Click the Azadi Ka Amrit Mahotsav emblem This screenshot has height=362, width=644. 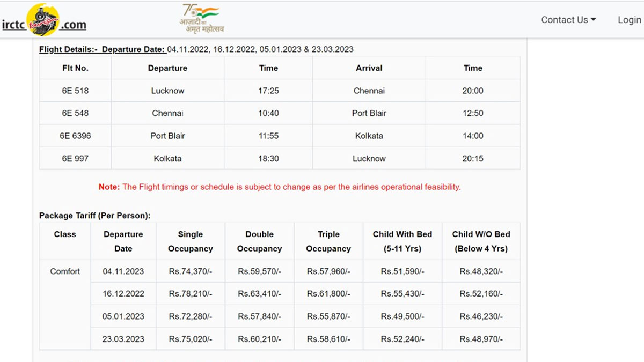202,19
